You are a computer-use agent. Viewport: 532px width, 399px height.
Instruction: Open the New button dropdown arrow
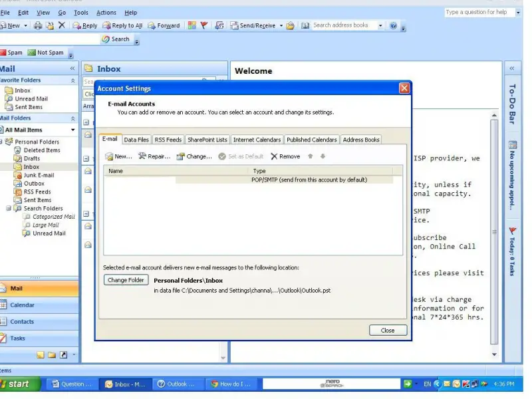point(25,25)
